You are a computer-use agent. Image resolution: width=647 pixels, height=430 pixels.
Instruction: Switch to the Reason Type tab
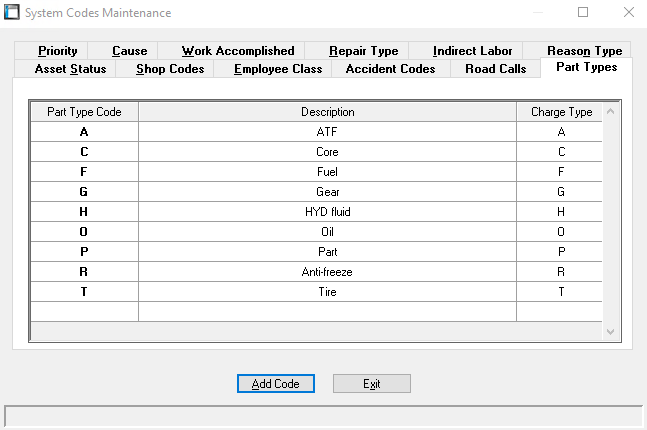[x=584, y=51]
